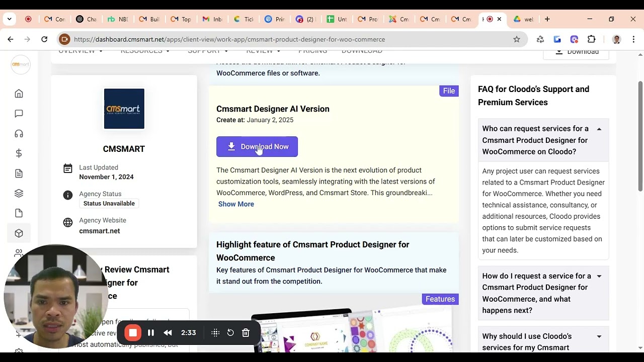Viewport: 644px width, 362px height.
Task: Open the Chrome extensions puzzle icon
Action: point(592,39)
